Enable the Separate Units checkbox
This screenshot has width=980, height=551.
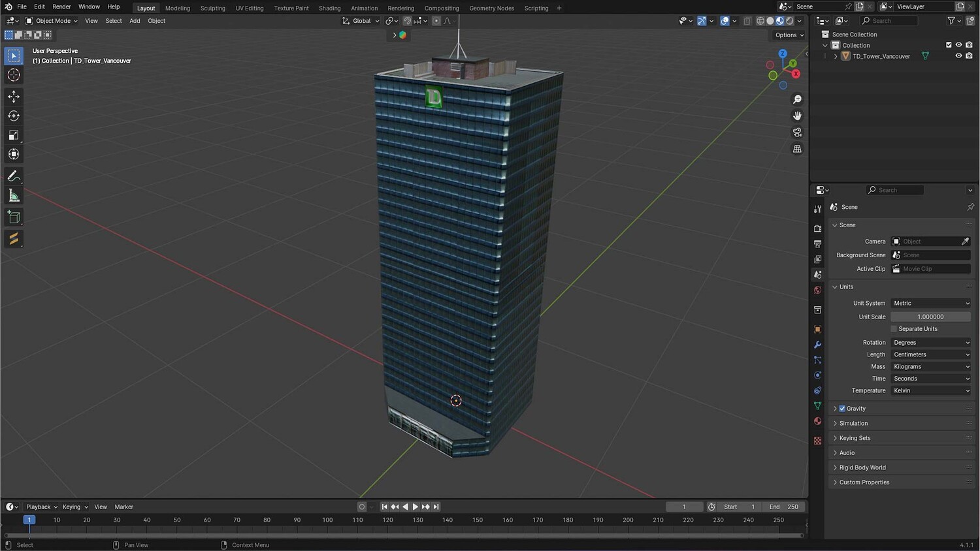pos(894,329)
